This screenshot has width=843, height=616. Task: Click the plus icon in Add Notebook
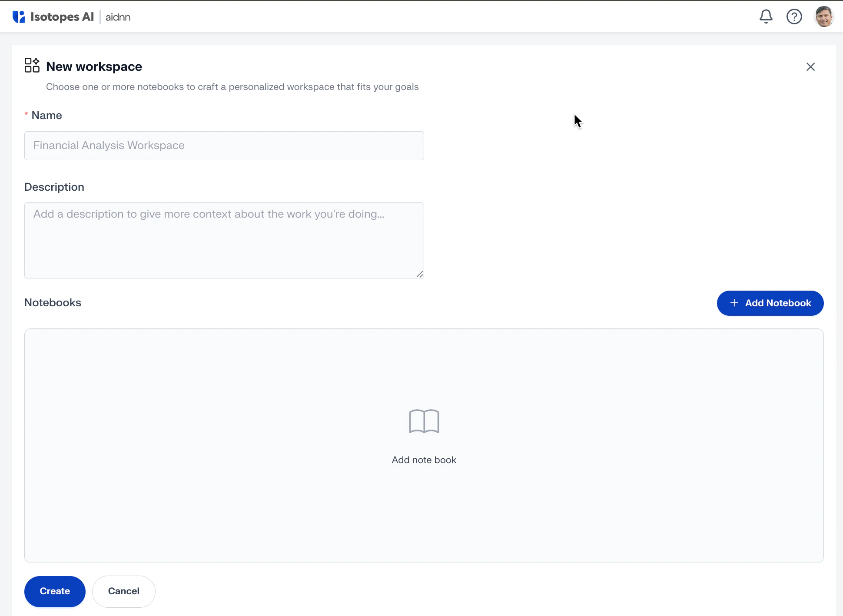[734, 303]
